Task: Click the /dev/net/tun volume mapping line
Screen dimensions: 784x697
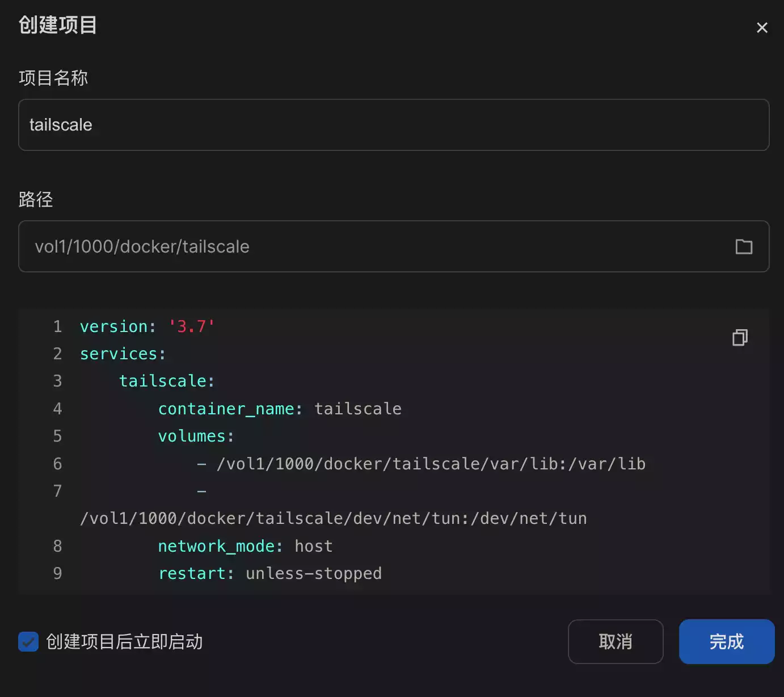Action: pyautogui.click(x=333, y=518)
